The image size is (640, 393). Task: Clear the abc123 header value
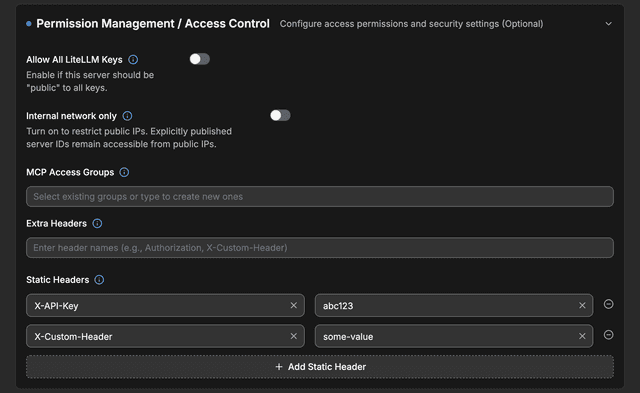coord(582,305)
